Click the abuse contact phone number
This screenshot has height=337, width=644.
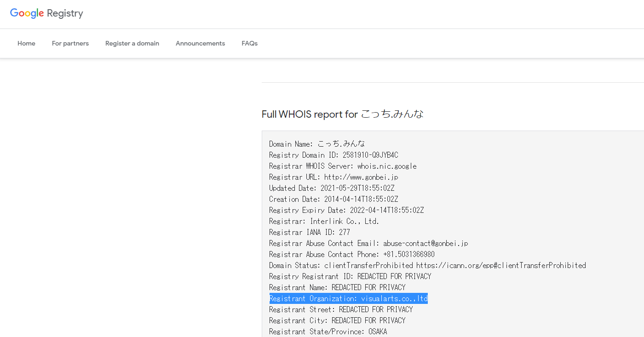tap(409, 254)
